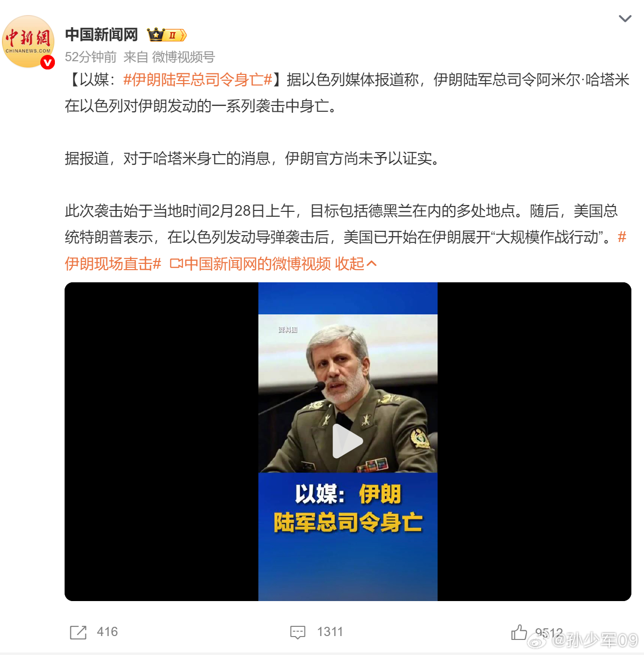The height and width of the screenshot is (655, 644).
Task: Click the repost count 416
Action: click(107, 632)
